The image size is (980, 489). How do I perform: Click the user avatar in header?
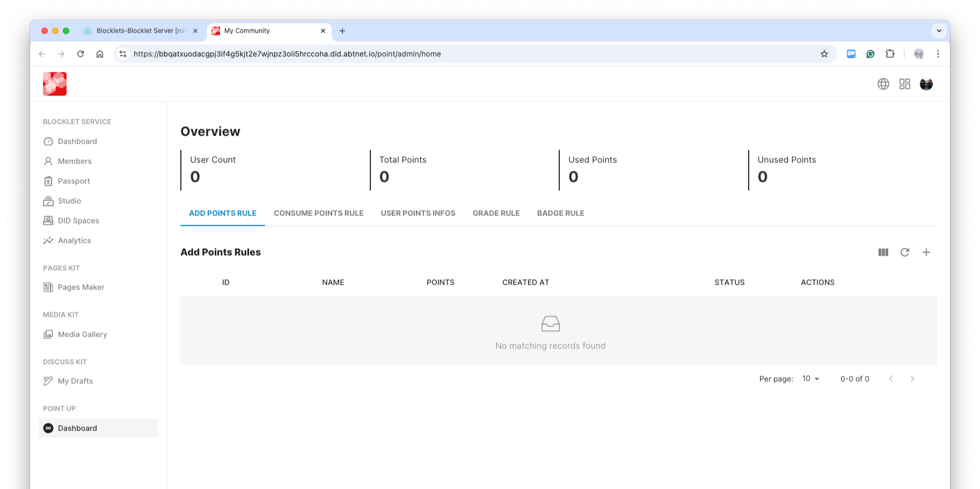click(x=926, y=84)
